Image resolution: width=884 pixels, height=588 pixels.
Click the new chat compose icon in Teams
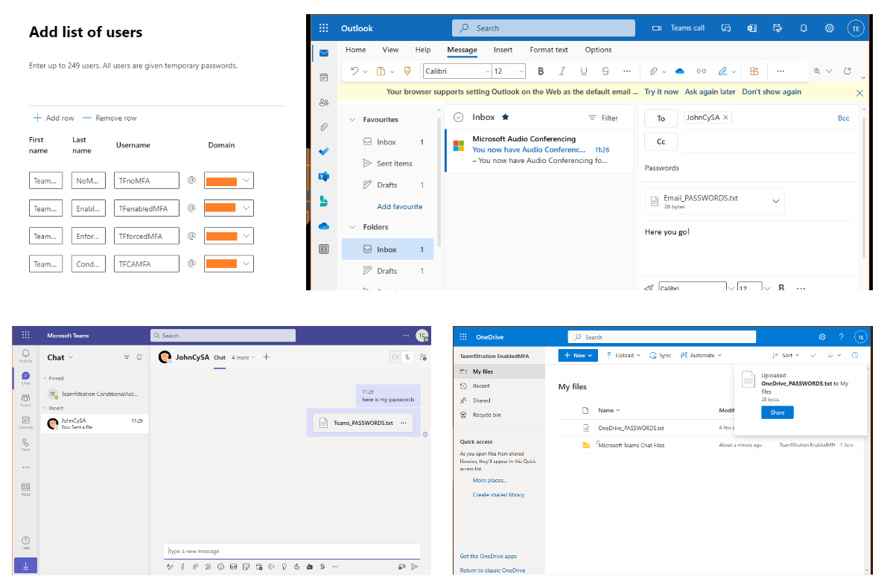[140, 357]
